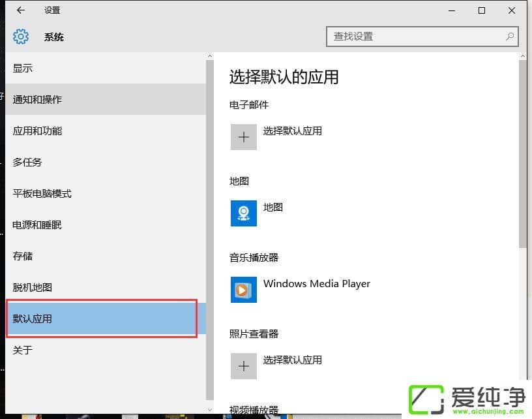Click the Windows Media Player icon
This screenshot has height=419, width=532.
click(x=243, y=290)
